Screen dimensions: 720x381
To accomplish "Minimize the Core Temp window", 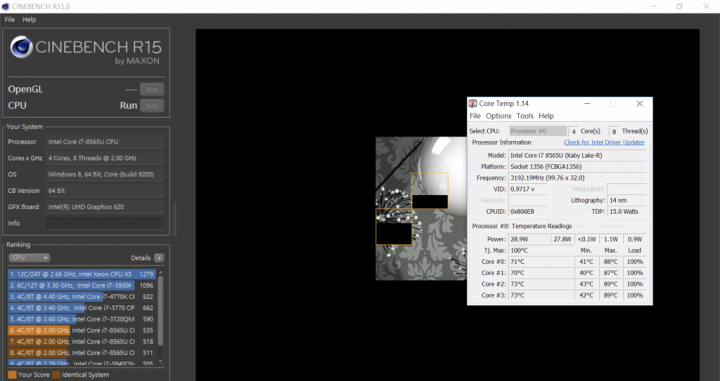I will click(x=587, y=104).
